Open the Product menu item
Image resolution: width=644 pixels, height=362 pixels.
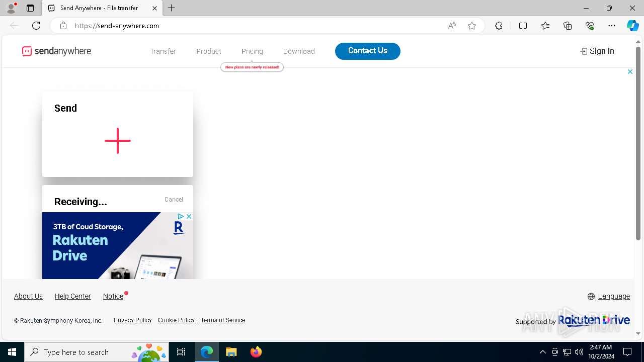[x=209, y=51]
